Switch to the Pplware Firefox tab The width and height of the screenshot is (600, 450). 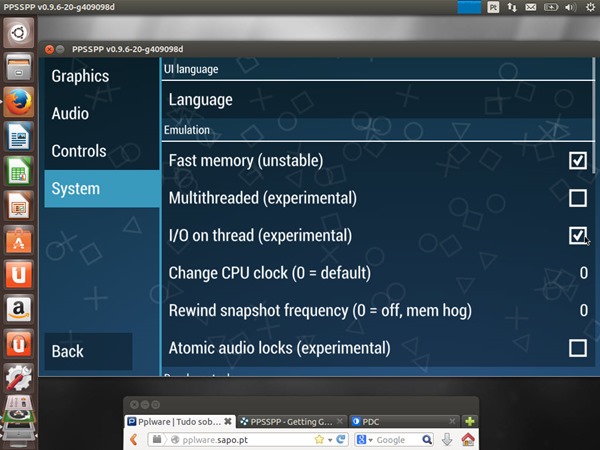coord(179,422)
